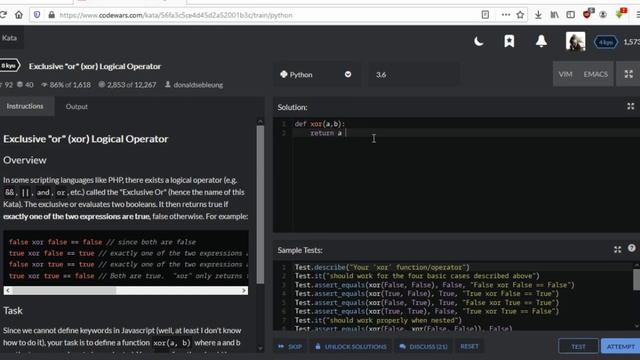Open the browser library icon
Viewport: 640px width, 360px height.
click(x=554, y=15)
